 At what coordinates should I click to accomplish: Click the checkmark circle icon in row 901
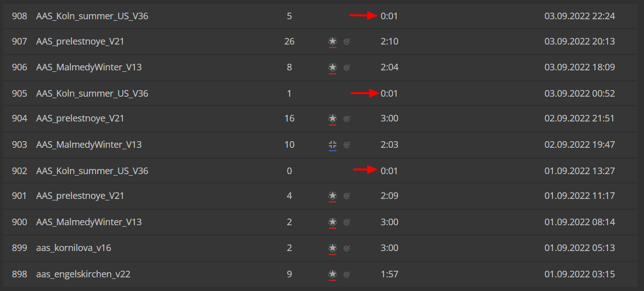347,196
